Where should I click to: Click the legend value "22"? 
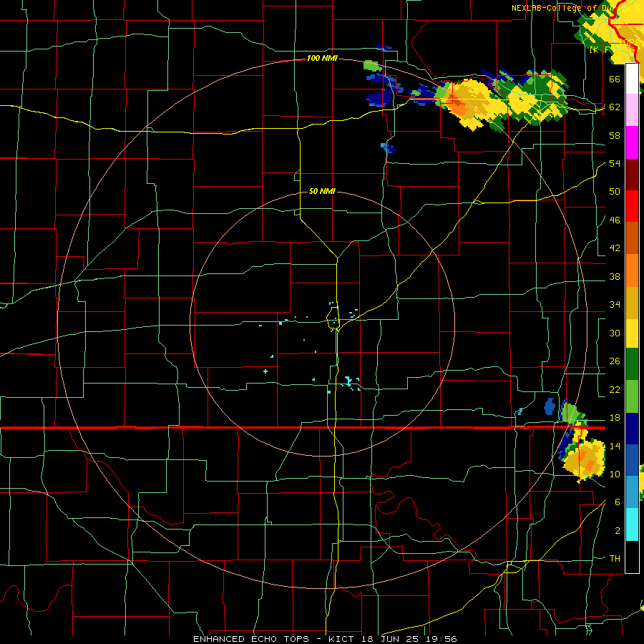tap(615, 390)
